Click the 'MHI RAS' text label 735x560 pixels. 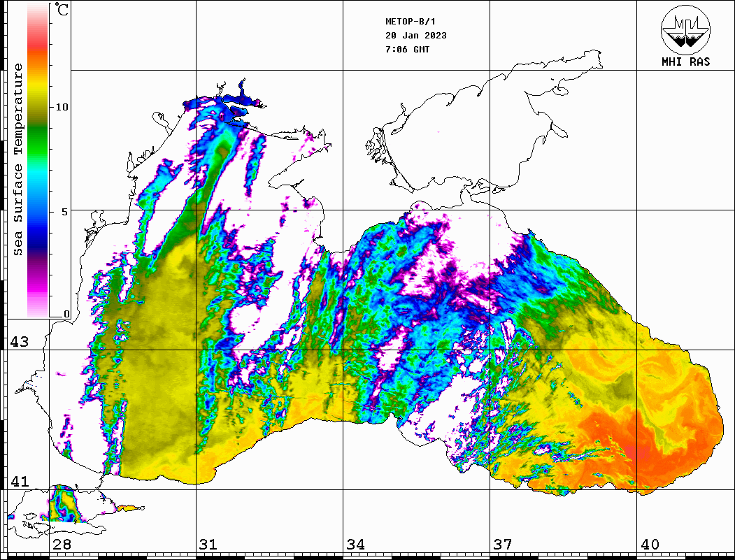pos(686,62)
